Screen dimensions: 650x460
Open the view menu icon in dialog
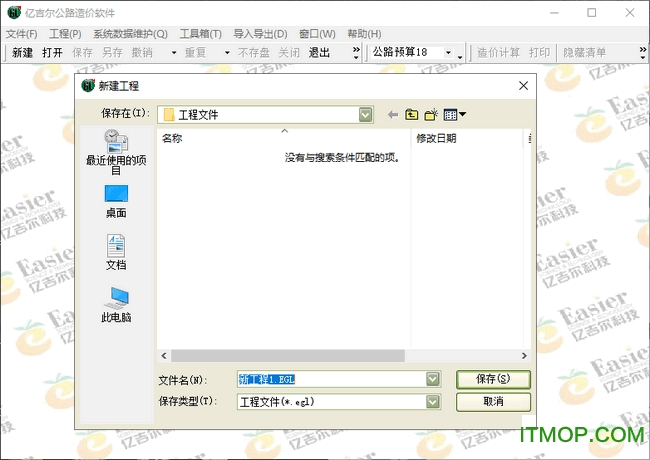click(454, 114)
